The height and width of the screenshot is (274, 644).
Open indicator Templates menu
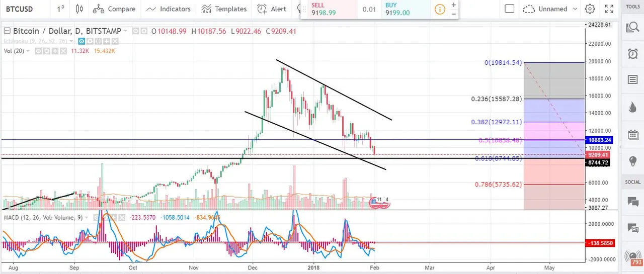point(224,9)
